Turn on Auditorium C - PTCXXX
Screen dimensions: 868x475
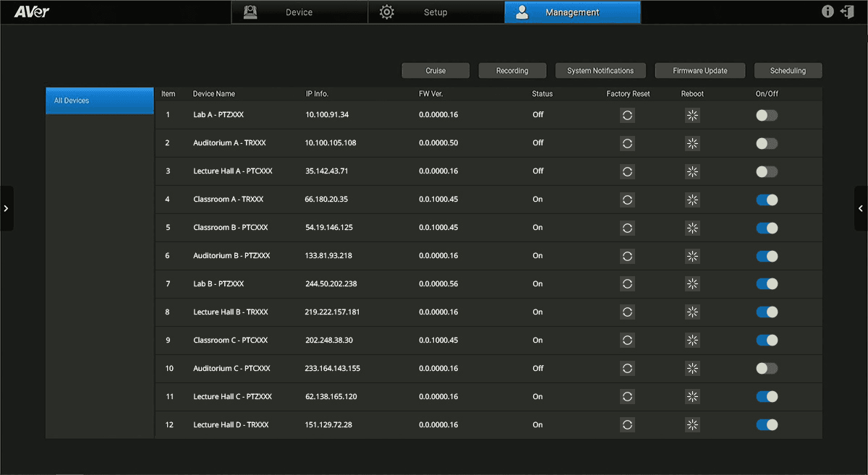tap(767, 369)
